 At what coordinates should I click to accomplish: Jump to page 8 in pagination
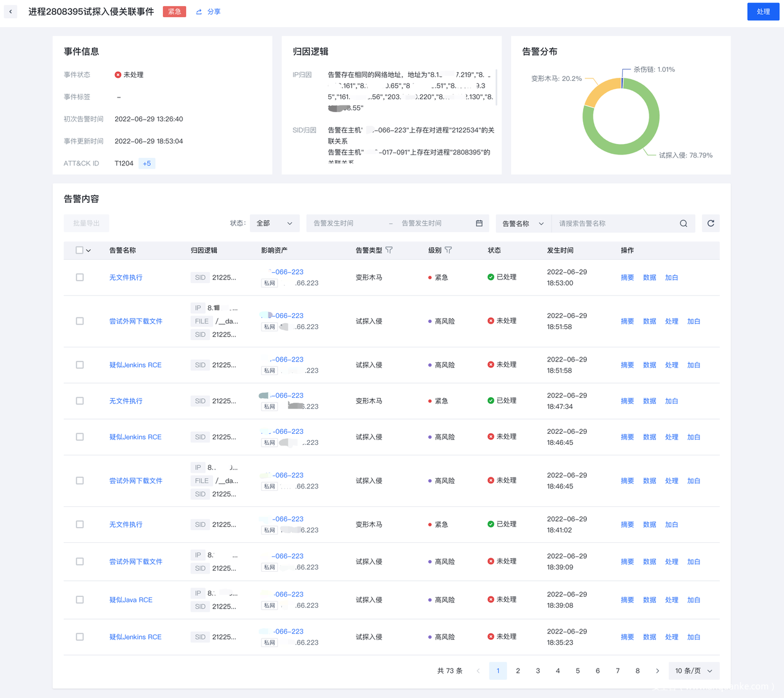click(x=638, y=671)
